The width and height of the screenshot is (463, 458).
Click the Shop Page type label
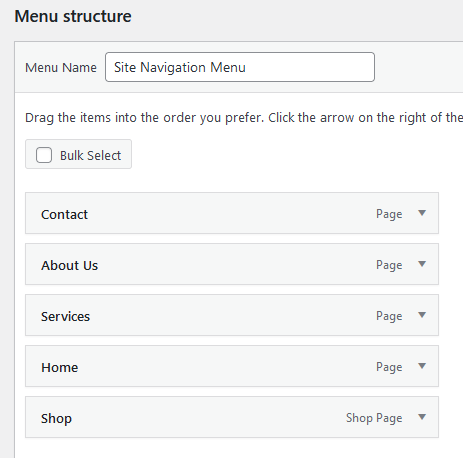click(x=374, y=418)
